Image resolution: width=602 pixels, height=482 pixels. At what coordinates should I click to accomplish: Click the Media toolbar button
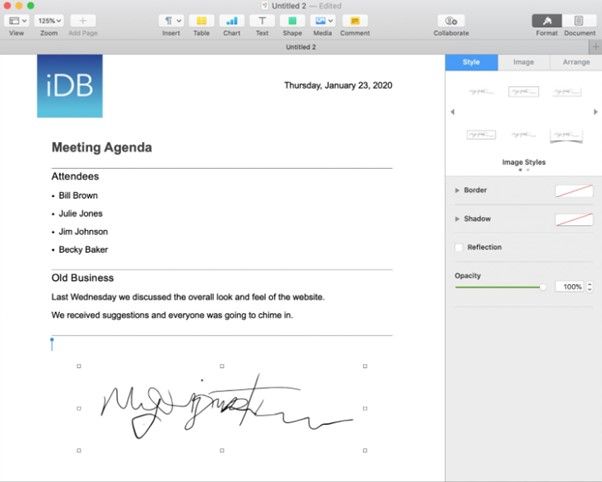tap(323, 20)
